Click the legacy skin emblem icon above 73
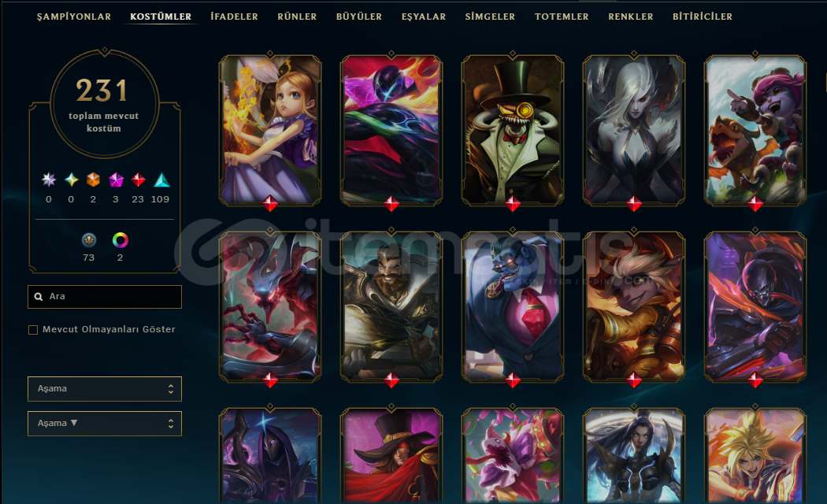Screen dimensions: 827x504 click(x=88, y=240)
